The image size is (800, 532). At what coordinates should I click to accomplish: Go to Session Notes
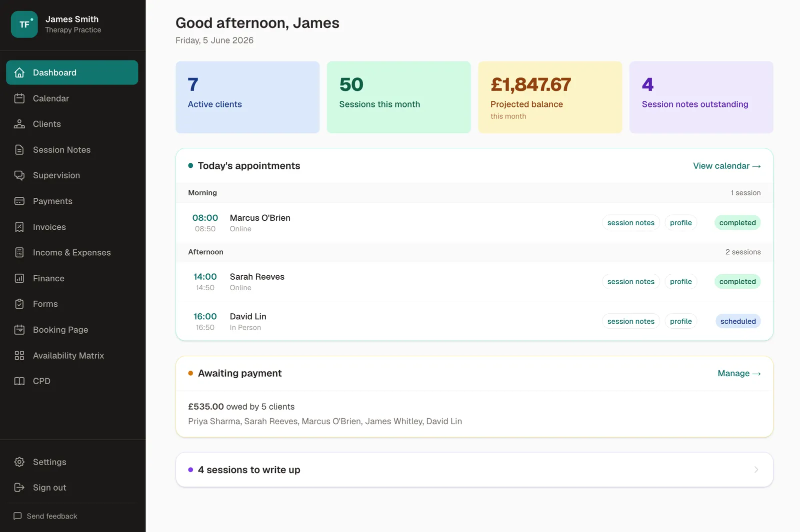coord(72,150)
